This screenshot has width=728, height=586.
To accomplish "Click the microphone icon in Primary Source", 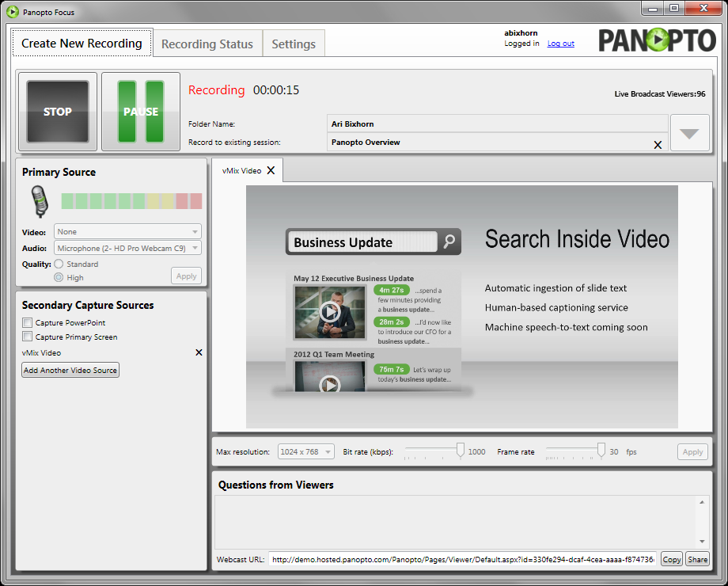I will point(40,201).
